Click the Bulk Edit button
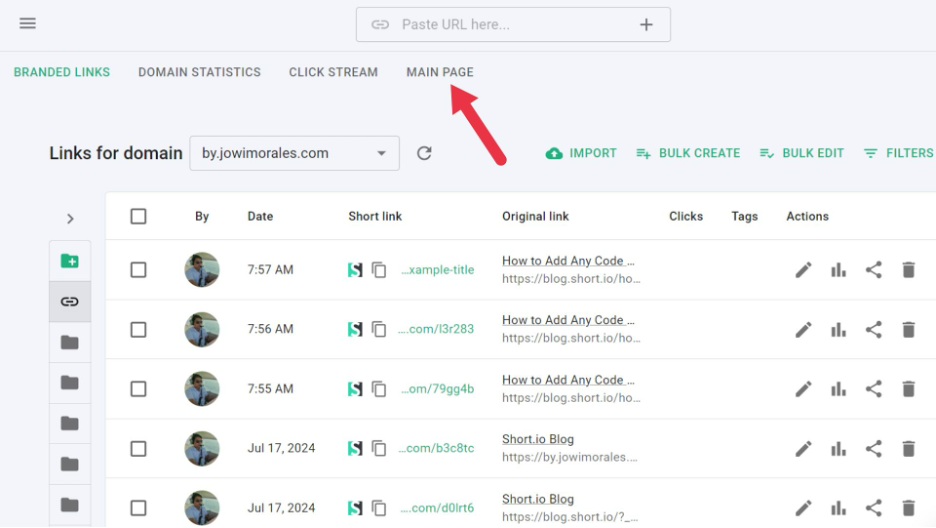 click(802, 153)
